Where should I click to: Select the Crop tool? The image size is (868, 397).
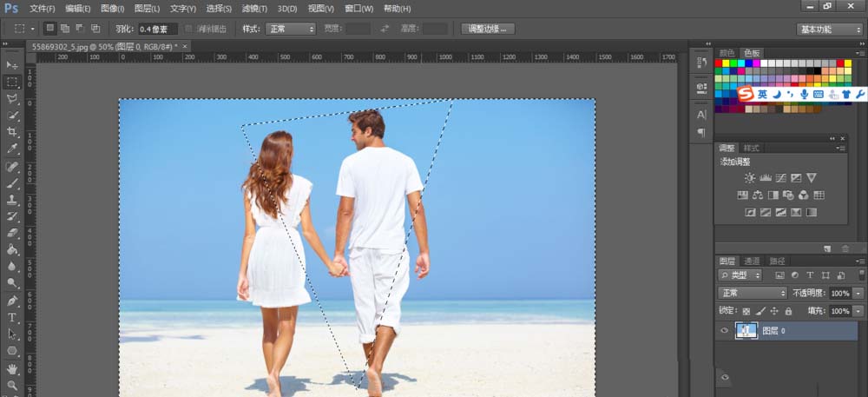point(12,132)
